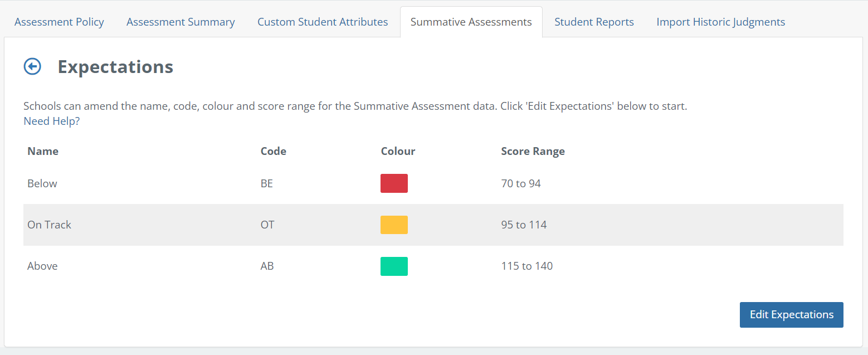Click the 115 to 140 score range
Viewport: 868px width, 355px height.
[526, 266]
